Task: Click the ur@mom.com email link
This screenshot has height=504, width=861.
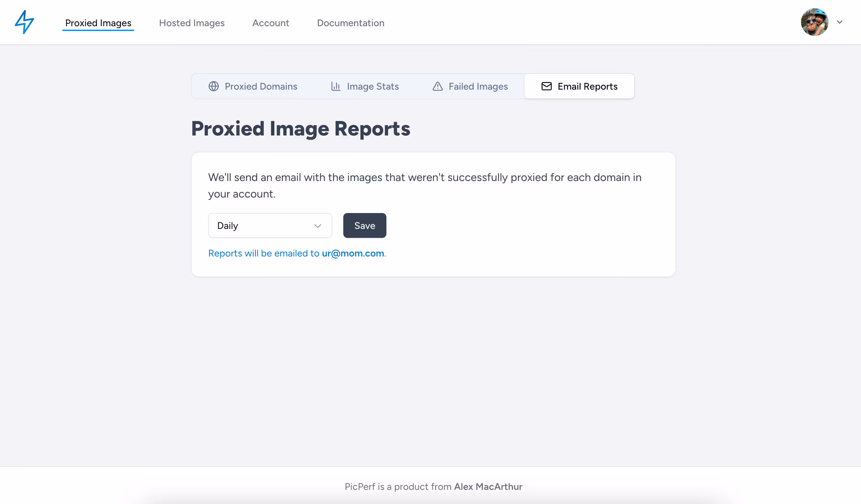Action: 353,253
